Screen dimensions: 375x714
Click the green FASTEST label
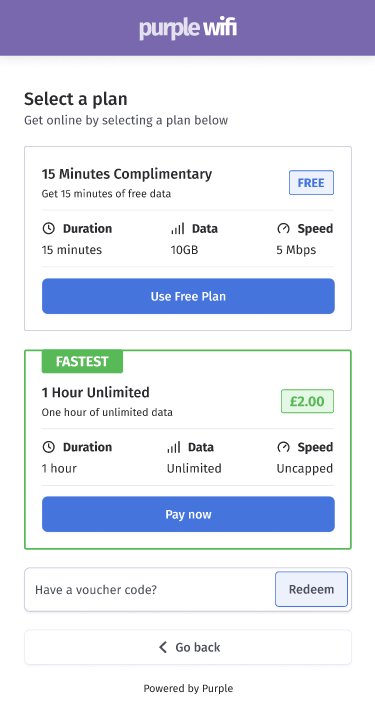tap(82, 362)
